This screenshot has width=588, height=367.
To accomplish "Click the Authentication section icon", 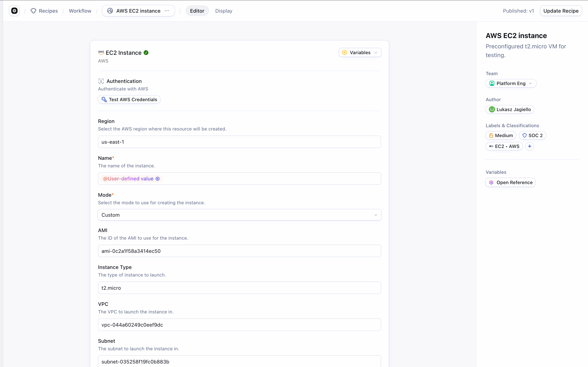I will [x=101, y=81].
